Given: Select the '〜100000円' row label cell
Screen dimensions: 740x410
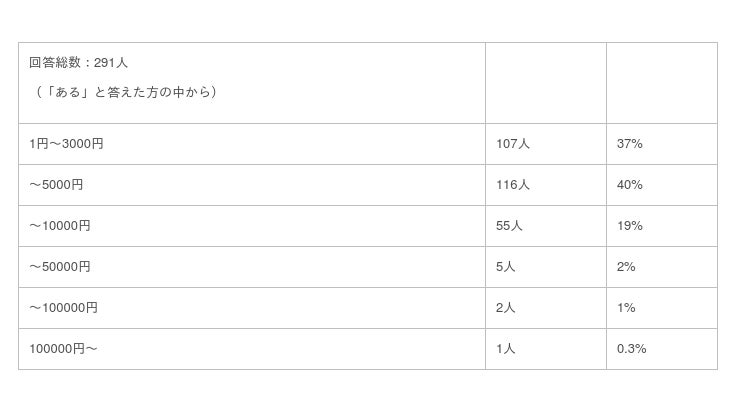Looking at the screenshot, I should (63, 308).
